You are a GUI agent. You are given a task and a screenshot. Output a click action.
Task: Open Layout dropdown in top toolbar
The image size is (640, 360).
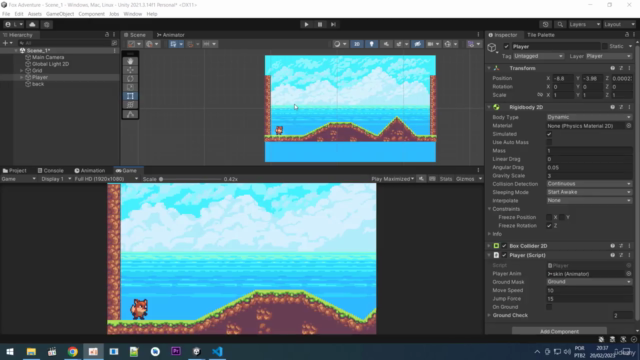pos(619,24)
